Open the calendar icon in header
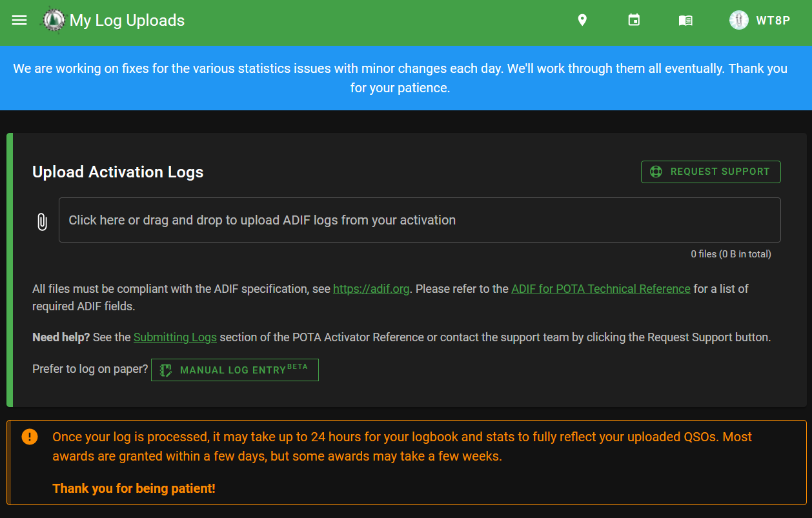 click(634, 21)
